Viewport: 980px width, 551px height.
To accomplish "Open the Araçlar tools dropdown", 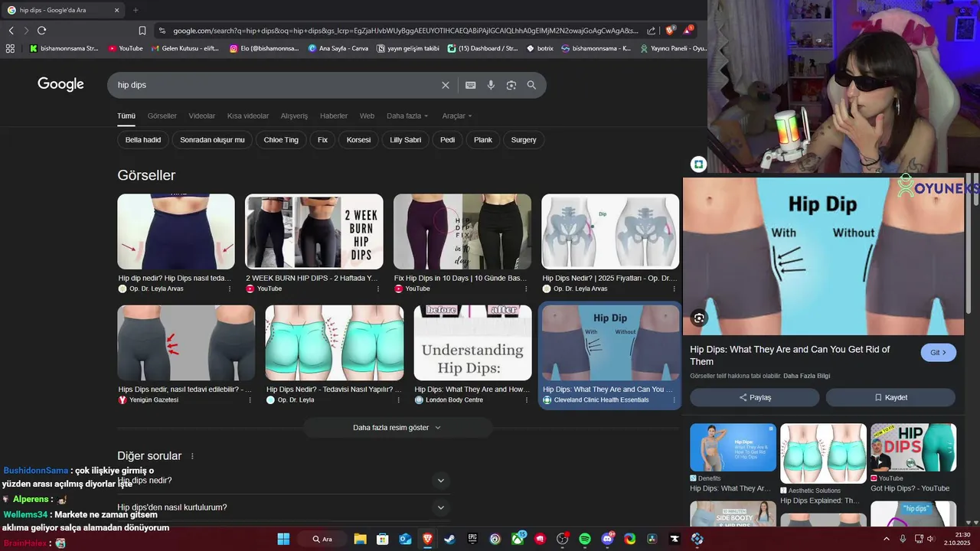I will click(457, 116).
